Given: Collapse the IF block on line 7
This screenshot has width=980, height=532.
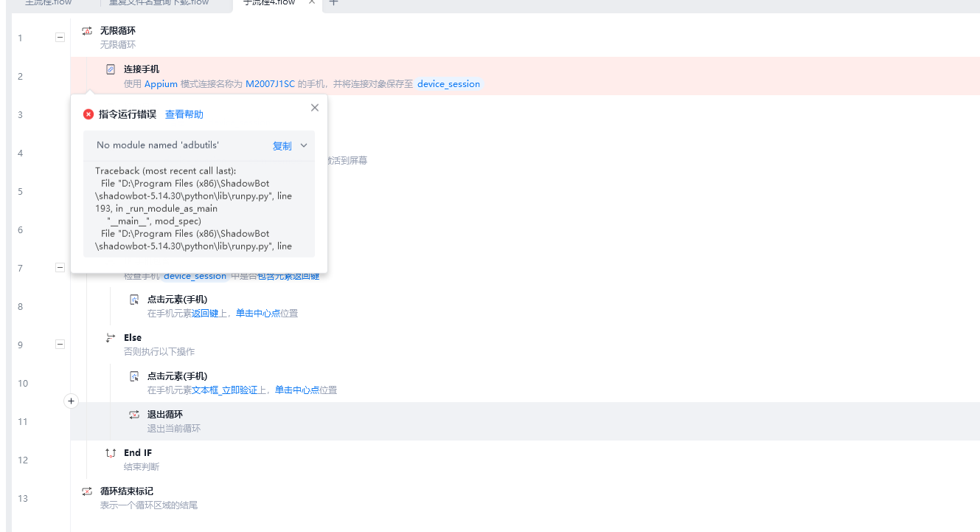Looking at the screenshot, I should (x=60, y=268).
